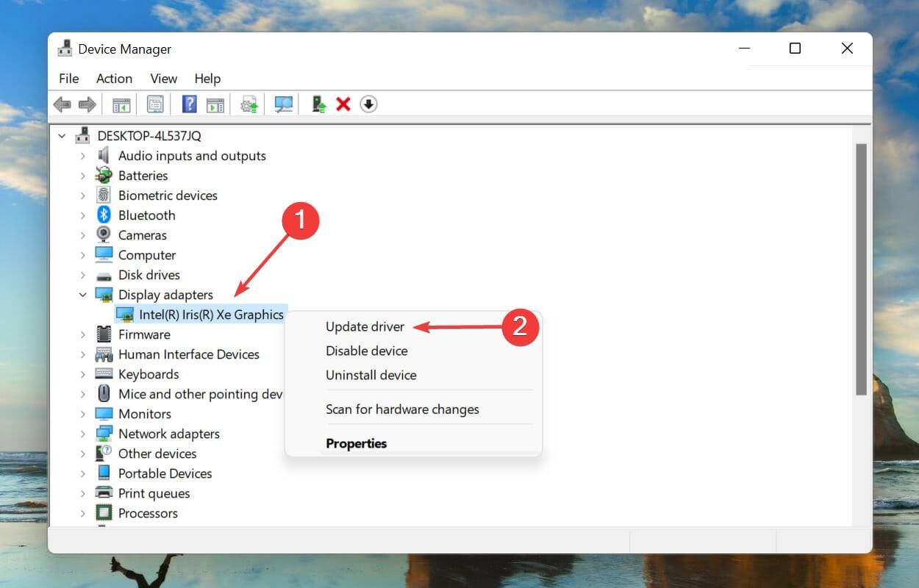Select the Biometric devices label
Screen dimensions: 919x588
[x=168, y=196]
